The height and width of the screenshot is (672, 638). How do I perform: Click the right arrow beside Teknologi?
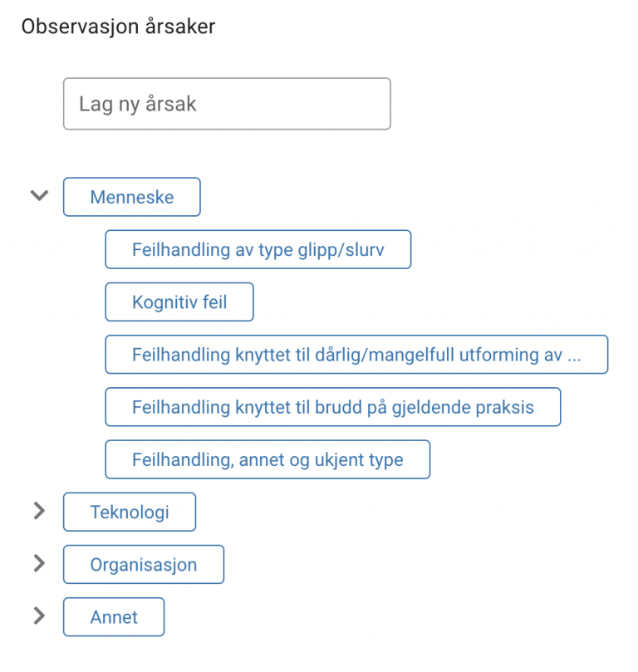coord(39,512)
